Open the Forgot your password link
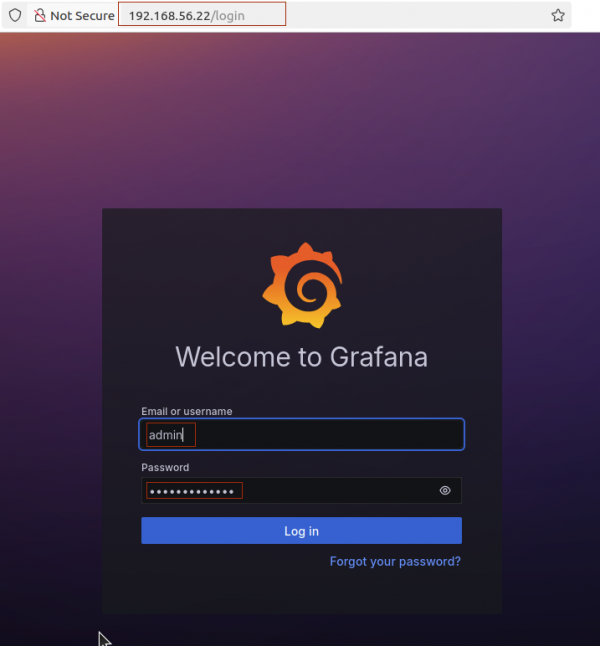This screenshot has height=646, width=600. (395, 562)
